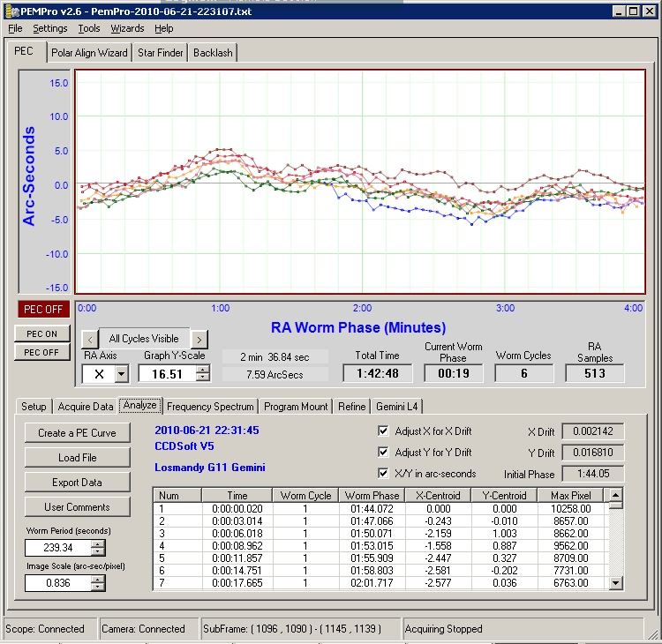Open the File menu
The image size is (662, 644).
(x=15, y=28)
